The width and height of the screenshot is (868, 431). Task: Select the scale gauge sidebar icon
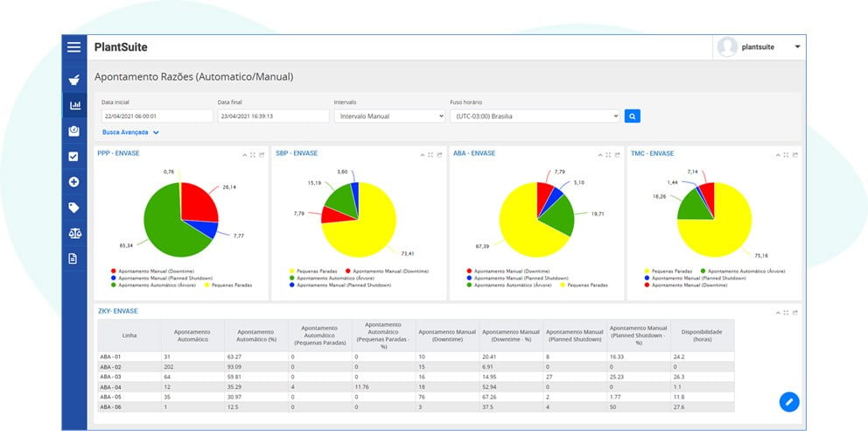pos(73,131)
